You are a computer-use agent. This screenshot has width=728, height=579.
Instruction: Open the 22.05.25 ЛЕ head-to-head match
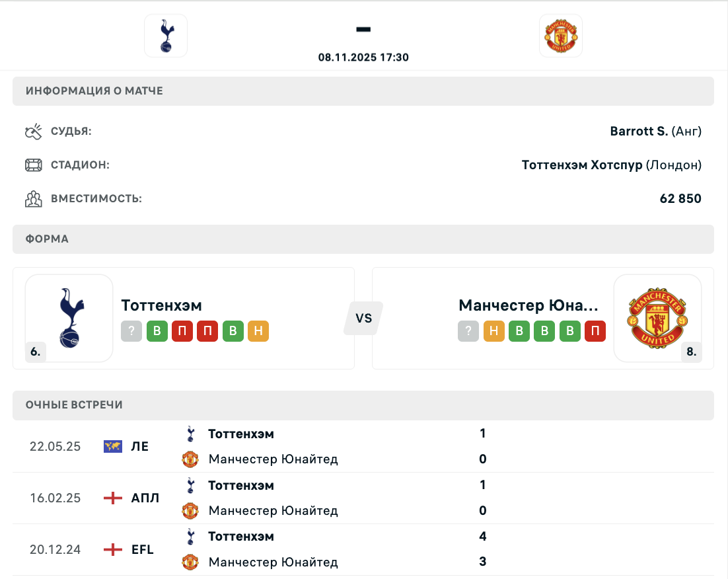coord(363,447)
